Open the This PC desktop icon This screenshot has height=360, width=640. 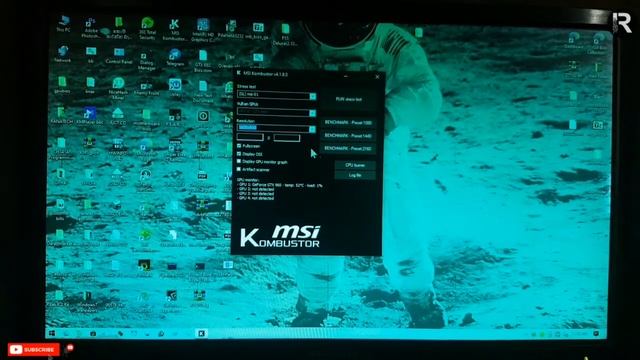[x=64, y=24]
